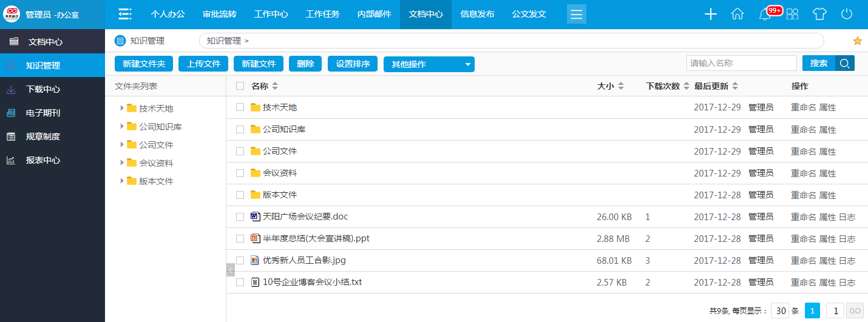Image resolution: width=868 pixels, height=322 pixels.
Task: Sort by 最后更新 column arrows
Action: (735, 86)
